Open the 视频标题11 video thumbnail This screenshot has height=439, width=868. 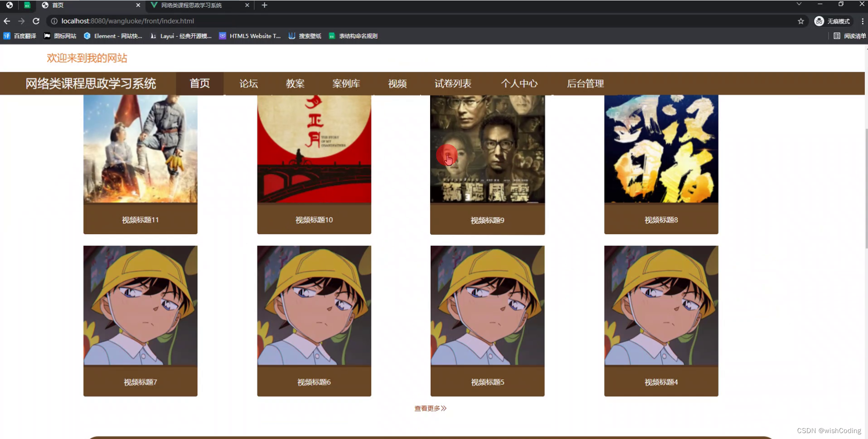[x=140, y=149]
